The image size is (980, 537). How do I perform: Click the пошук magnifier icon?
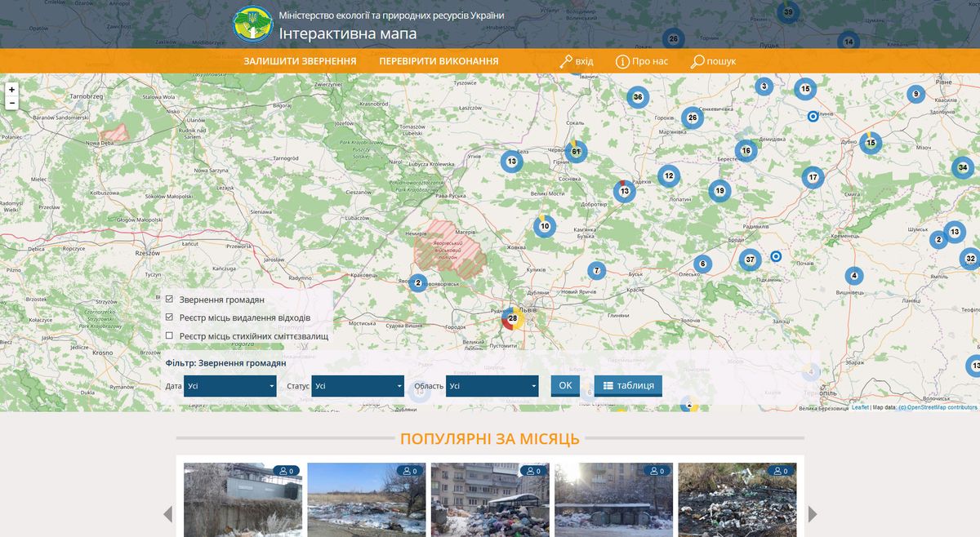697,61
